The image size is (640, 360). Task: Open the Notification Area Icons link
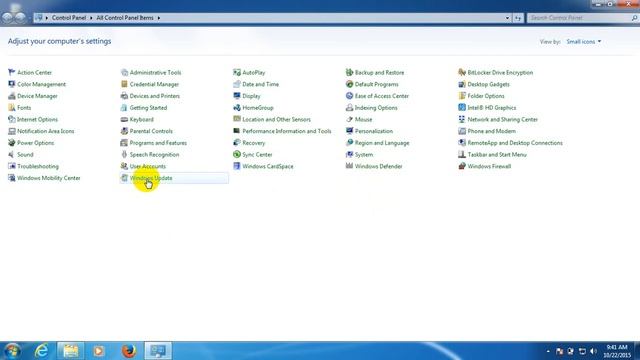point(46,131)
